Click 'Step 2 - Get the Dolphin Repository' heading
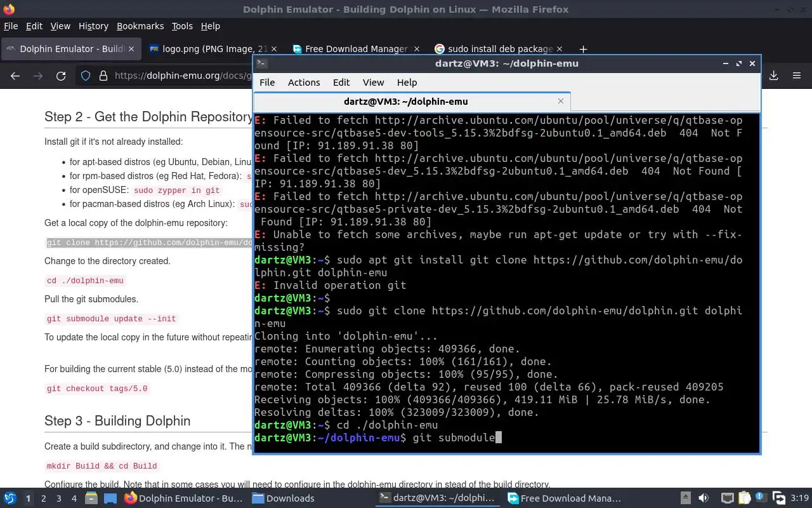Viewport: 812px width, 508px height. point(148,117)
